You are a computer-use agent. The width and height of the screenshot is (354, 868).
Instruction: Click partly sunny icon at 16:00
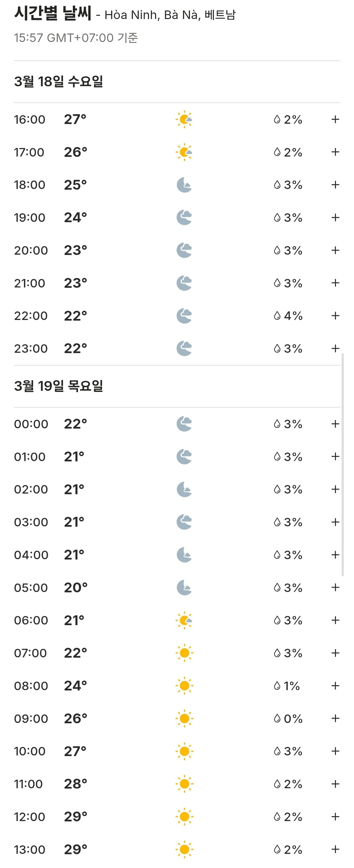click(184, 119)
